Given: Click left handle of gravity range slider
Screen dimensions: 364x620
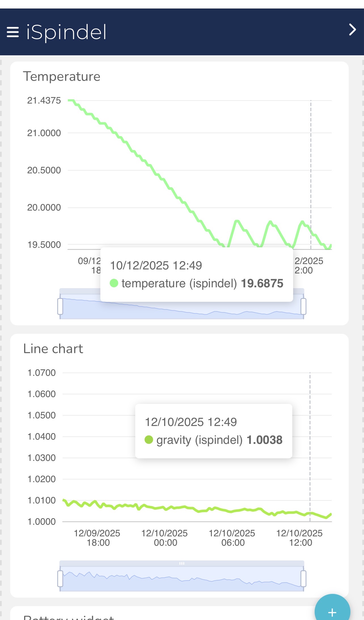Looking at the screenshot, I should [60, 579].
